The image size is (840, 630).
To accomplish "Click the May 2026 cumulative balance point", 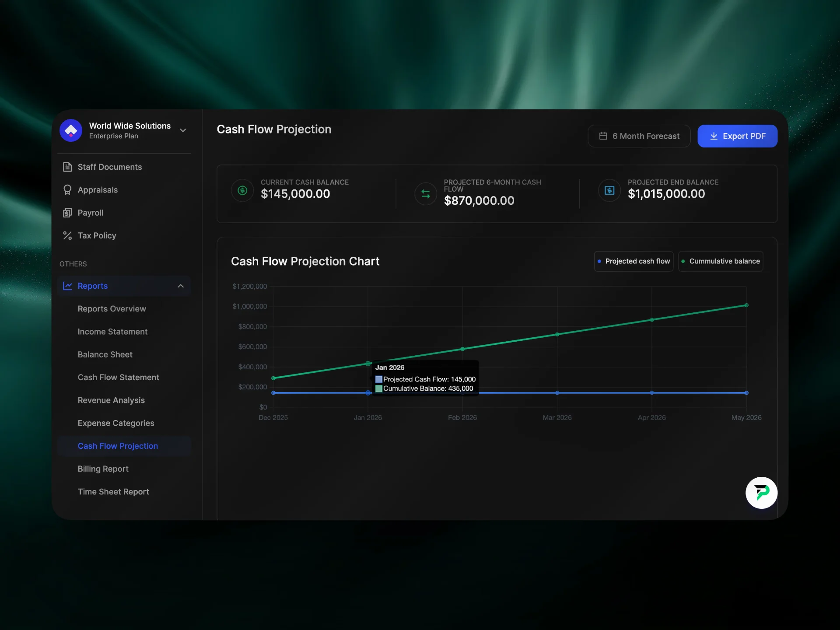I will (746, 305).
